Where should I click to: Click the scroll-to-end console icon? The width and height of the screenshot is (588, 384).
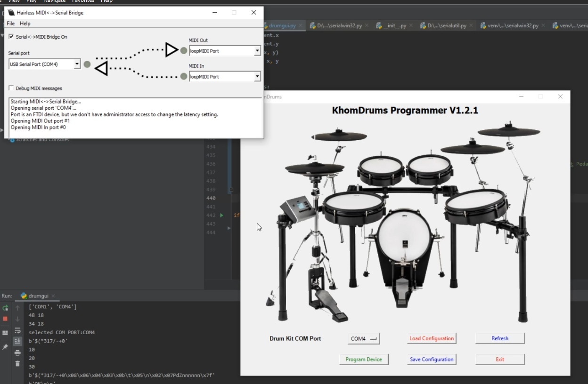point(17,341)
